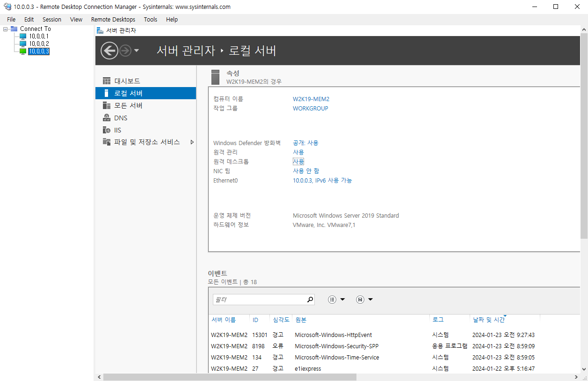Viewport: 588px width, 381px height.
Task: Click the green 10.0.0.3 connected icon
Action: (23, 51)
